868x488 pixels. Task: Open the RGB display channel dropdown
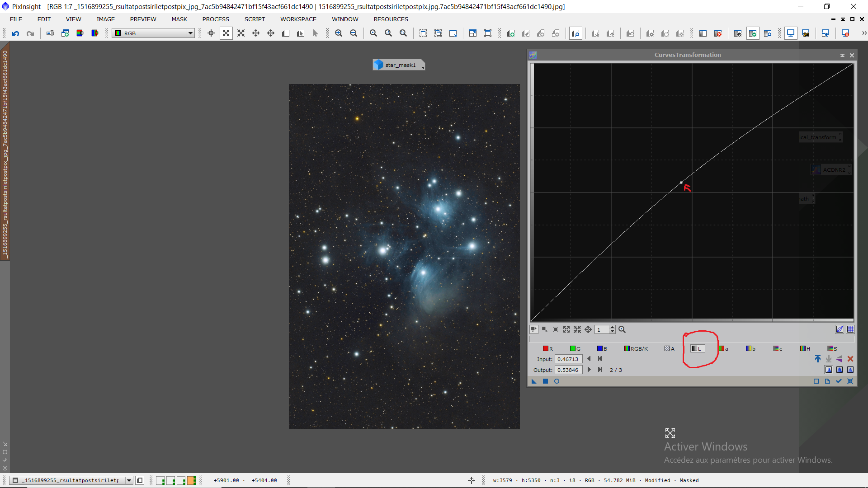pos(190,33)
